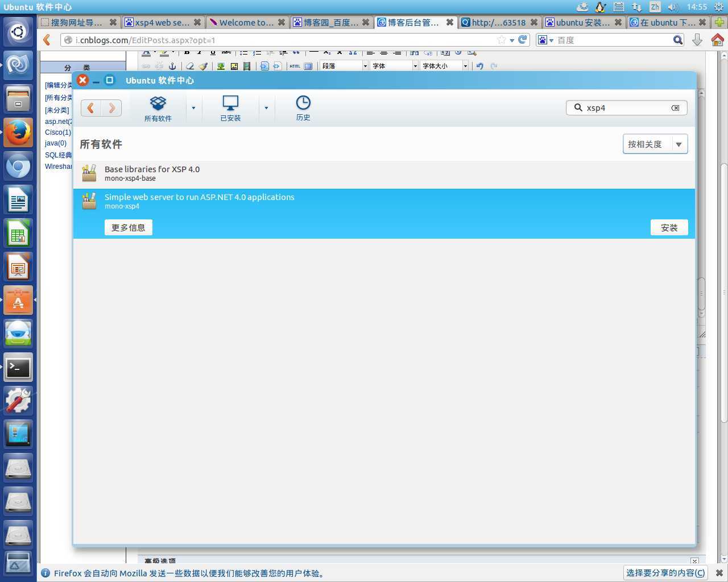Open the java(0) category link
Screen dimensions: 728x582
pyautogui.click(x=56, y=143)
